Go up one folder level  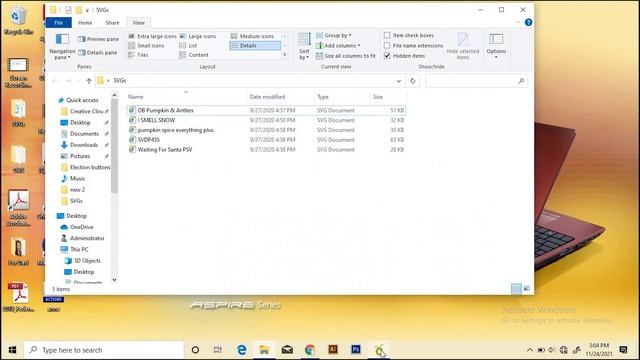tap(89, 81)
